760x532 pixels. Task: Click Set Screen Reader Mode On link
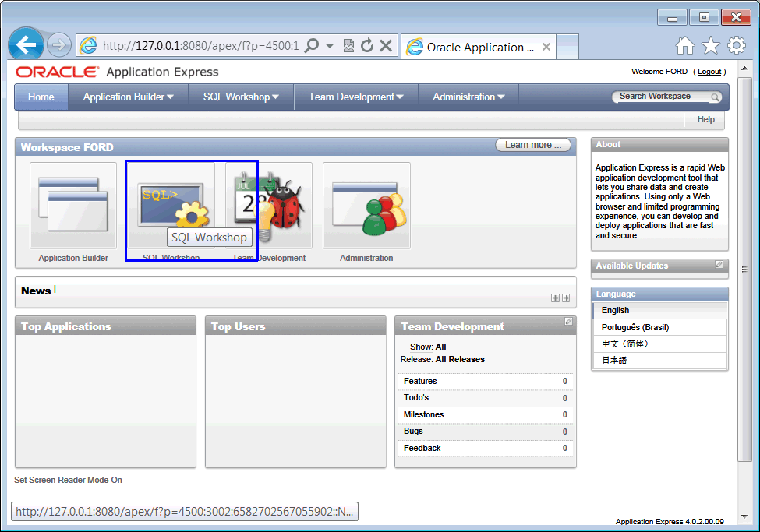(x=68, y=480)
